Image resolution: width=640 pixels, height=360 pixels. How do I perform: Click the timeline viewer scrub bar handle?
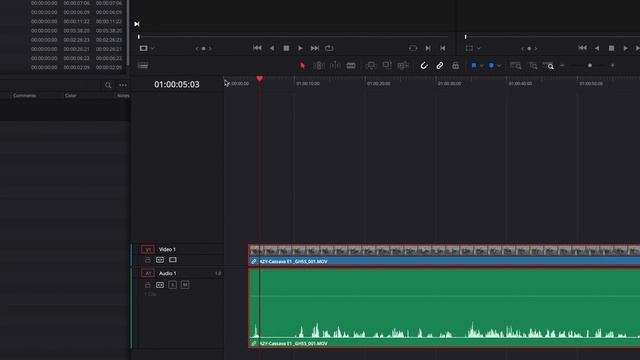(465, 37)
